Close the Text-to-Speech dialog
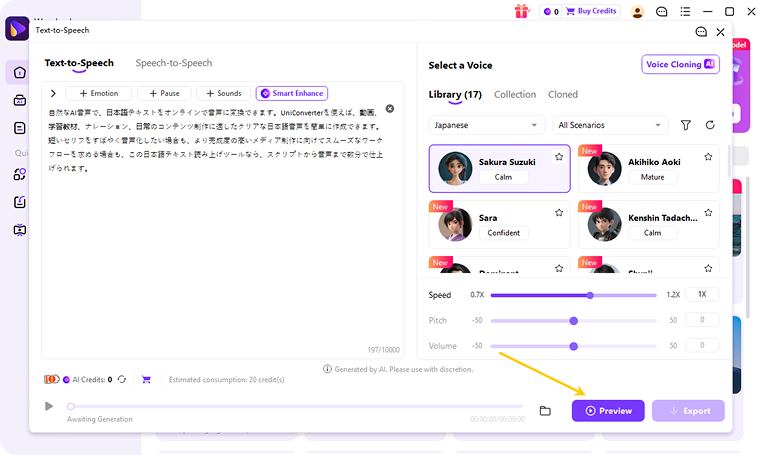The image size is (764, 455). coord(720,32)
